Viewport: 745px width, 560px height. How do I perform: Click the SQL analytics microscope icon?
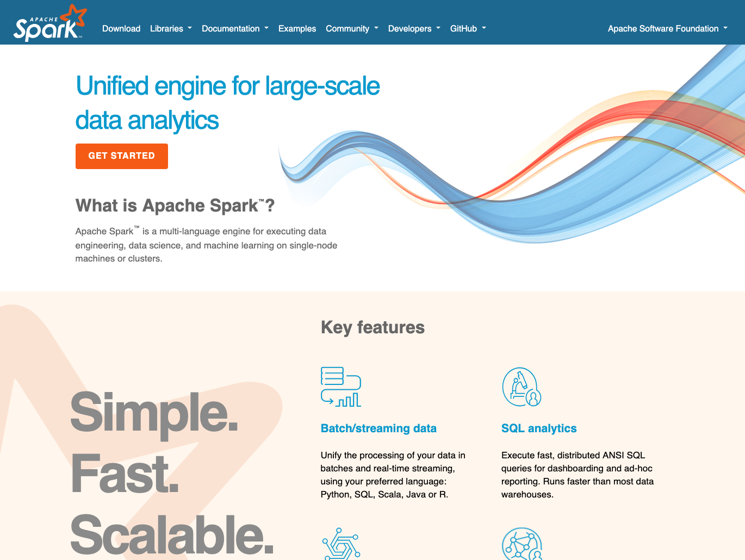pos(521,387)
